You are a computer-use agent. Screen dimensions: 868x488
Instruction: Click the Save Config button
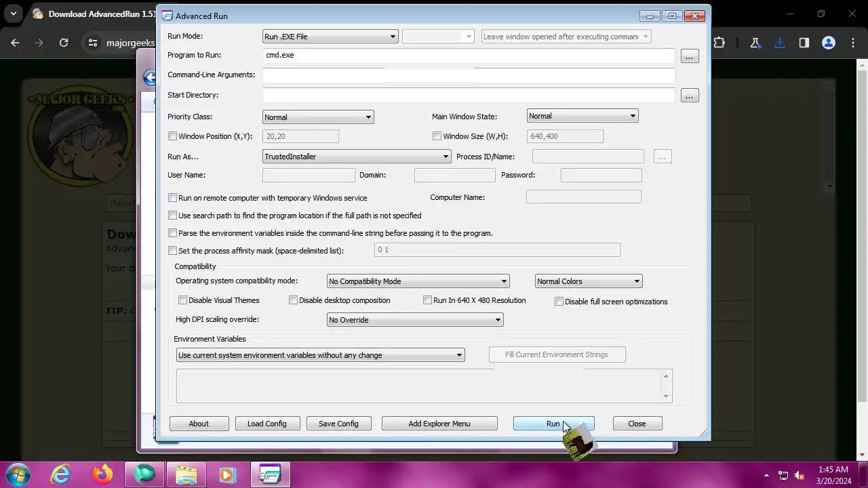(x=338, y=424)
